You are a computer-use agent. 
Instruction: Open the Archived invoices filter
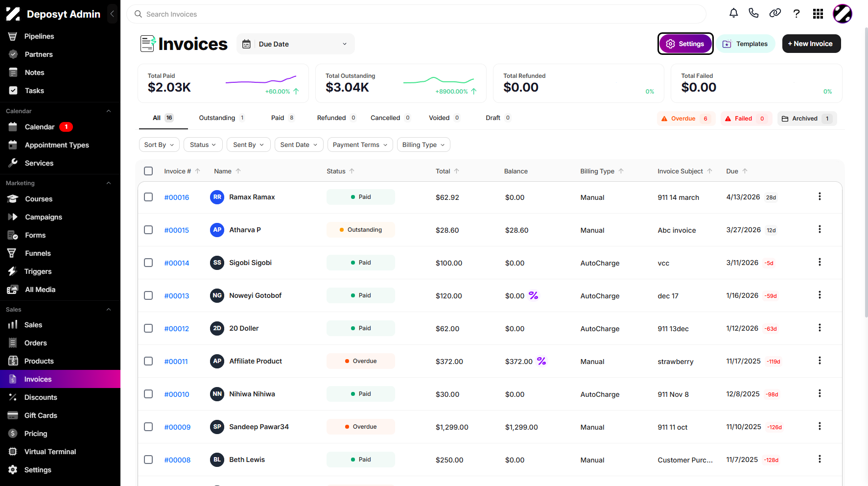pos(807,119)
